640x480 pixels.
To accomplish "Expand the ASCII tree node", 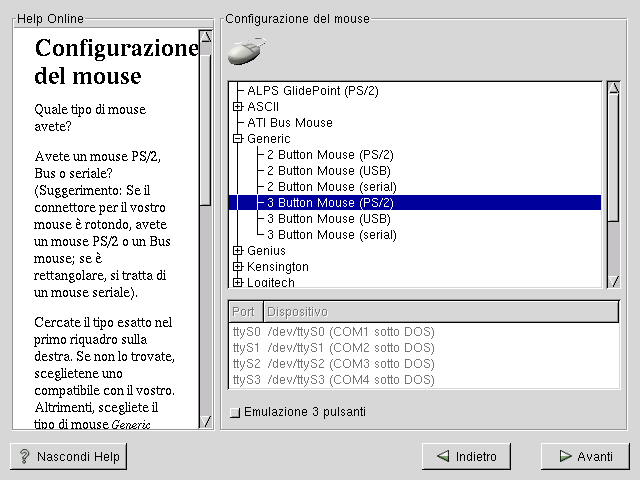I will [237, 107].
